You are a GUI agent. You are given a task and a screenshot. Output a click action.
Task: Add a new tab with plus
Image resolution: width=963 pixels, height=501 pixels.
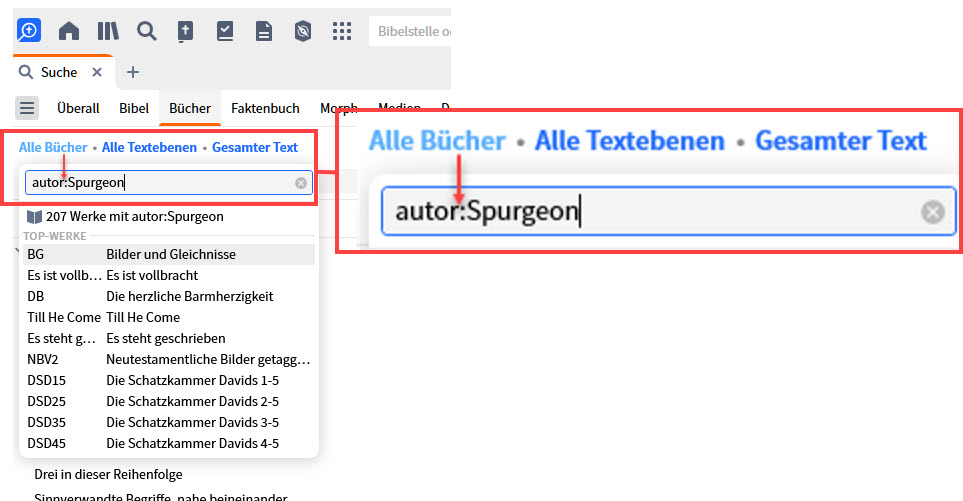(133, 72)
